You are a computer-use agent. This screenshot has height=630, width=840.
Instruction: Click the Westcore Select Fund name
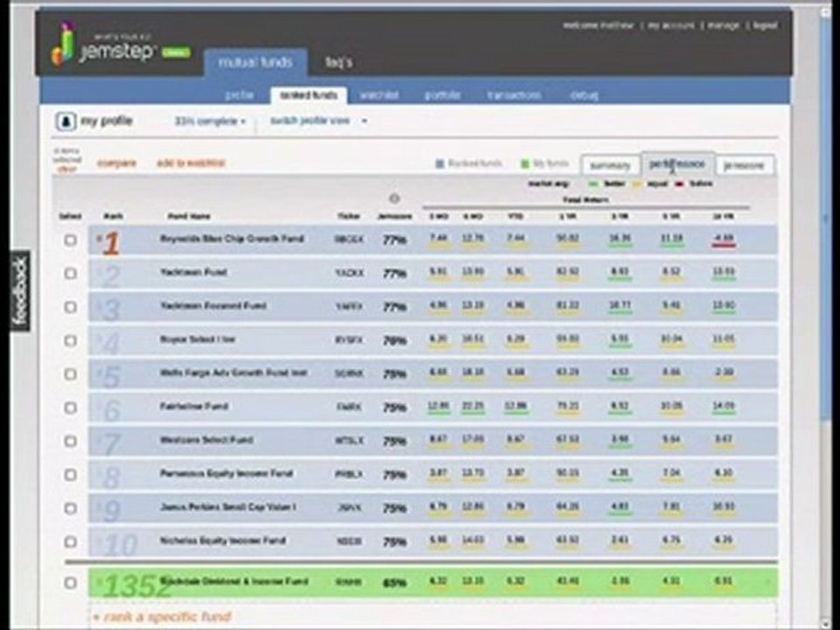tap(206, 440)
